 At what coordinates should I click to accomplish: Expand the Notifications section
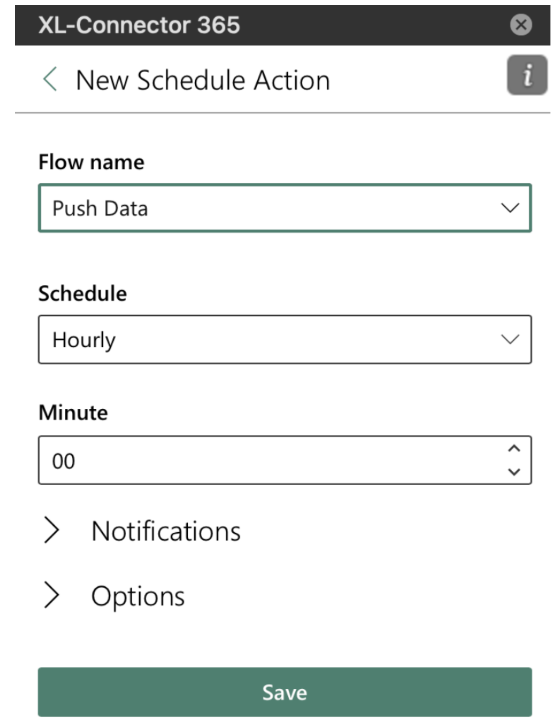tap(166, 529)
